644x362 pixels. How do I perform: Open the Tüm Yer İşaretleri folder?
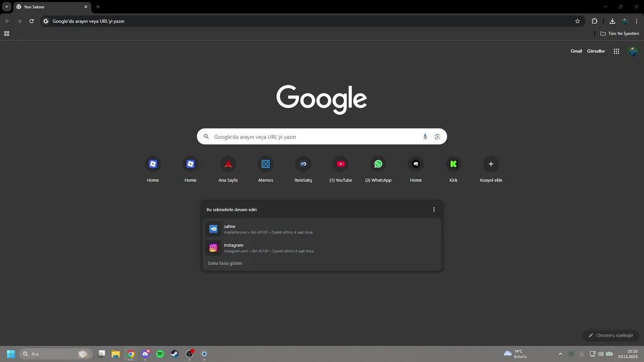coord(619,34)
